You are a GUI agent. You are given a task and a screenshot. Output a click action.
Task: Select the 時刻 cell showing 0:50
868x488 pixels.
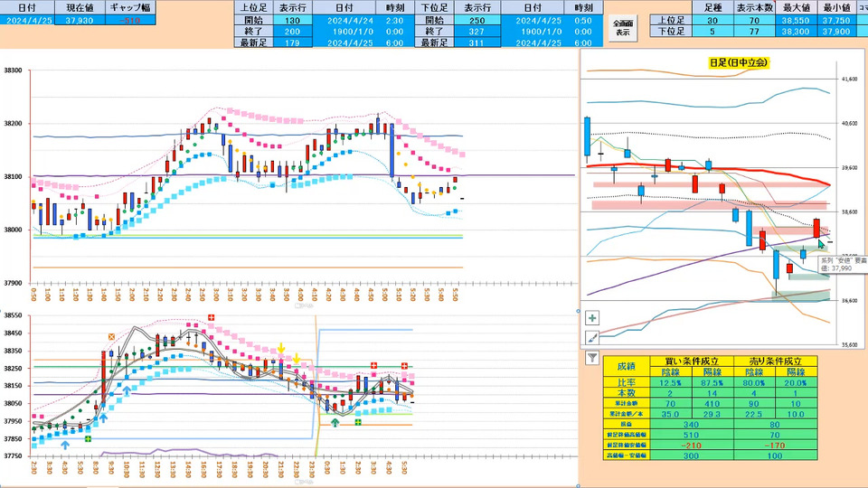(583, 21)
